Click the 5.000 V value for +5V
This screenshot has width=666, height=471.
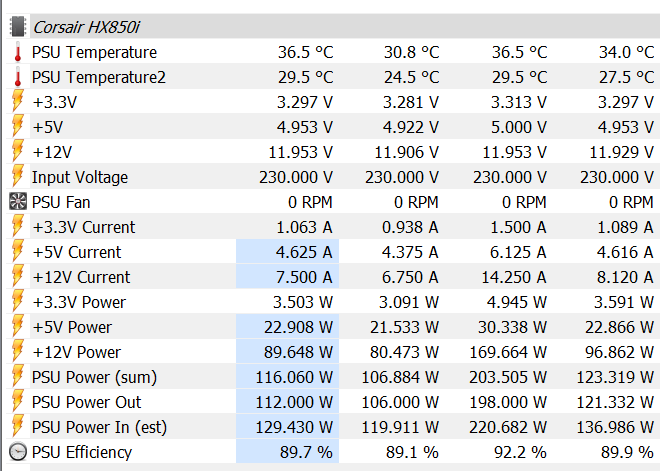(x=519, y=127)
